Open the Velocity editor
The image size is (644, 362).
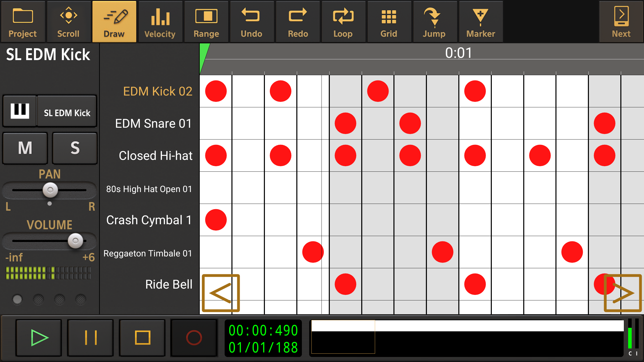(x=160, y=22)
